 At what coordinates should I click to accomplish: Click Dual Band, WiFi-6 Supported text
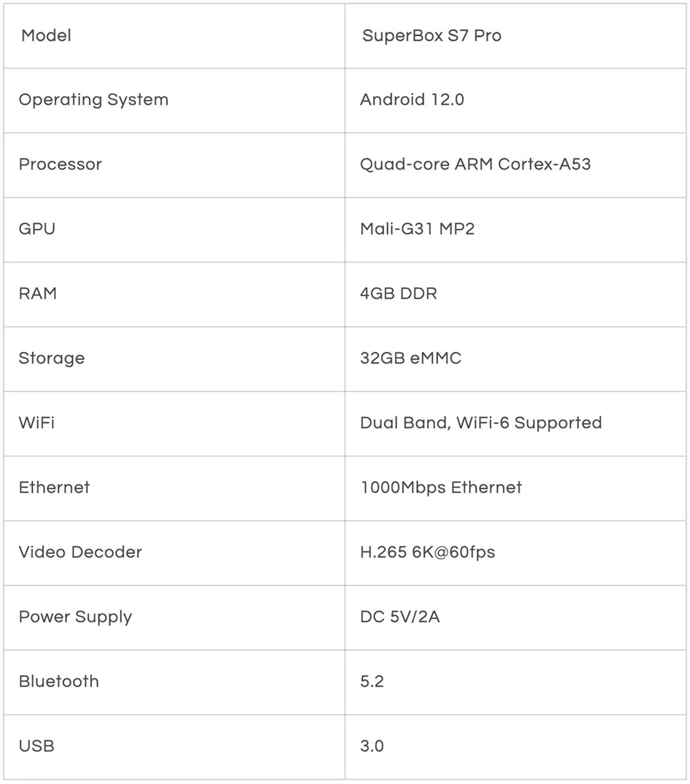pyautogui.click(x=481, y=423)
